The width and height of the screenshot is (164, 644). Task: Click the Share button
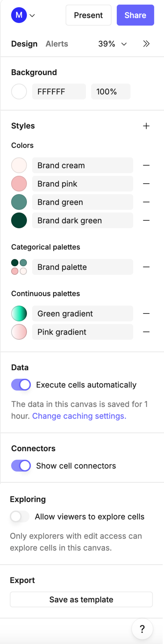pos(135,15)
